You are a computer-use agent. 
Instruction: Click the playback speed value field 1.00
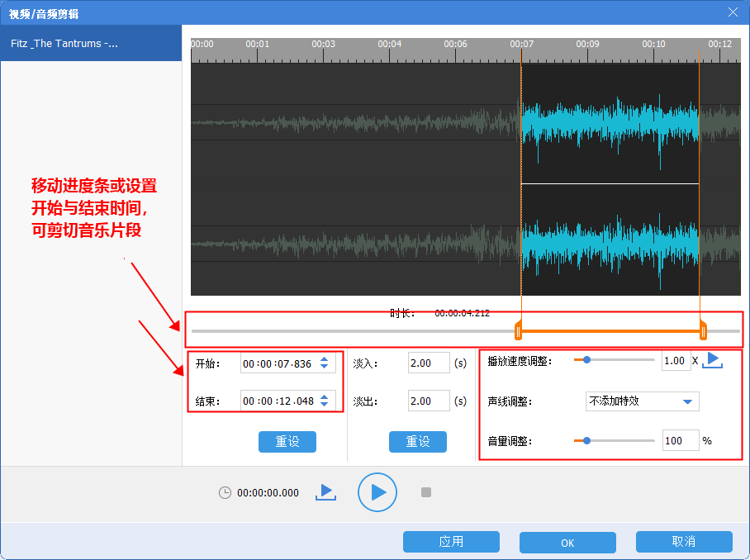point(676,361)
